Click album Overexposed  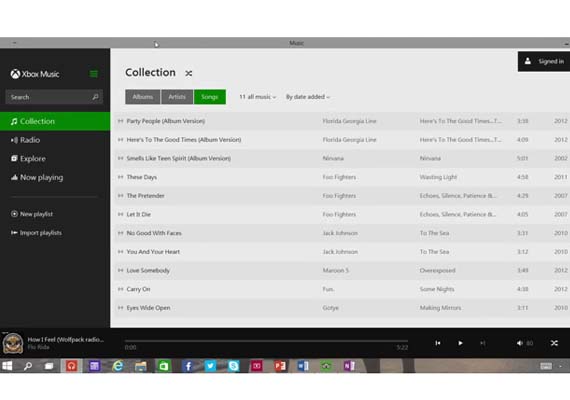click(437, 270)
